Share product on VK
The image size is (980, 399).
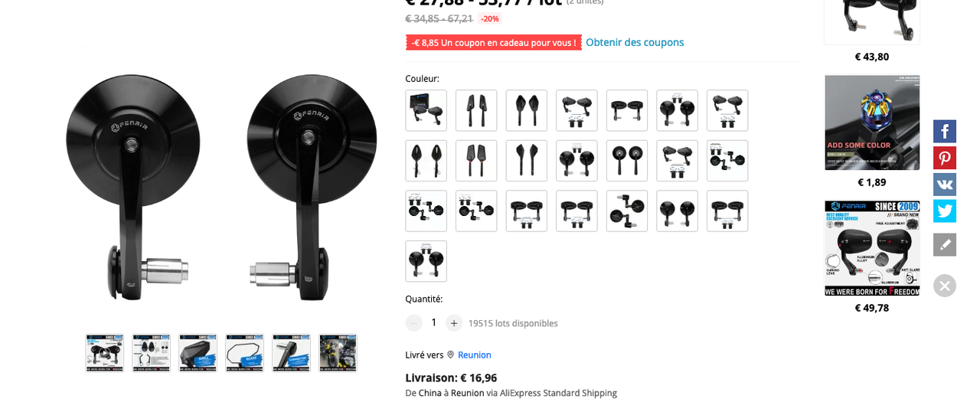coord(945,185)
